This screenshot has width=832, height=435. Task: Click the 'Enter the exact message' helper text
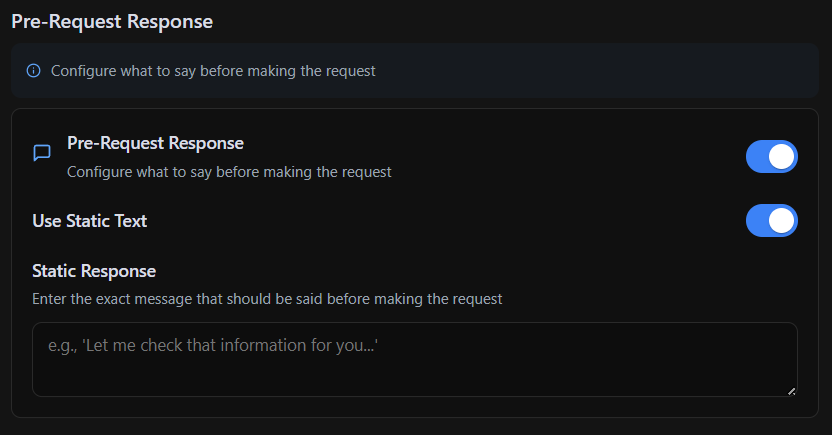(267, 299)
